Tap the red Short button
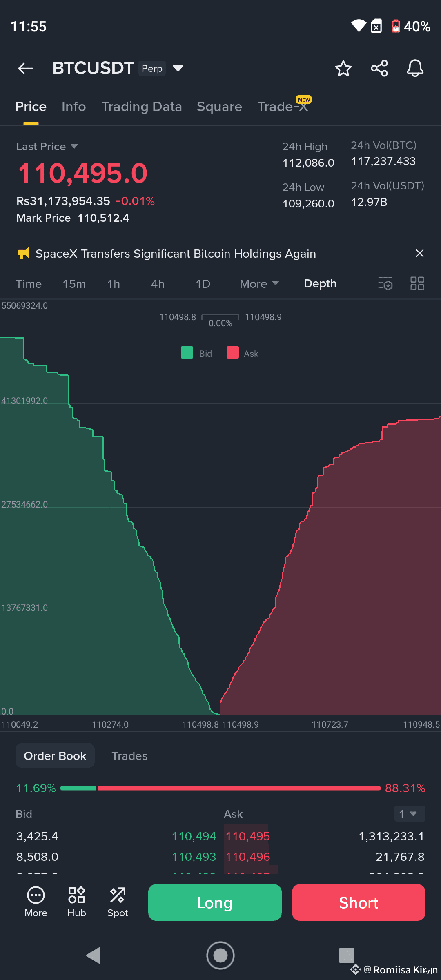 [x=359, y=902]
